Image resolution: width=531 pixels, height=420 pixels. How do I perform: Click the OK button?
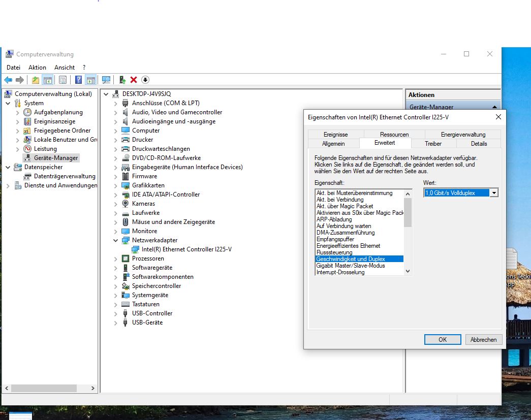point(443,340)
